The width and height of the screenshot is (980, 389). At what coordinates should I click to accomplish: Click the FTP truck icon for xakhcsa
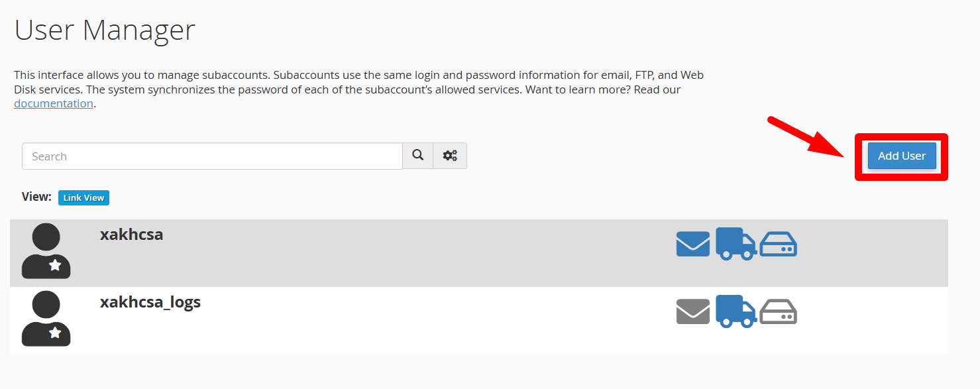(x=735, y=244)
